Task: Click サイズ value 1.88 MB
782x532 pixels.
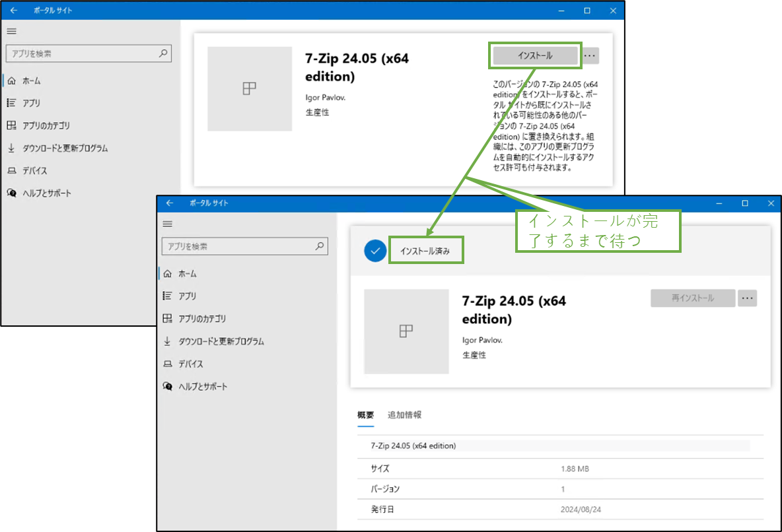Action: (575, 469)
